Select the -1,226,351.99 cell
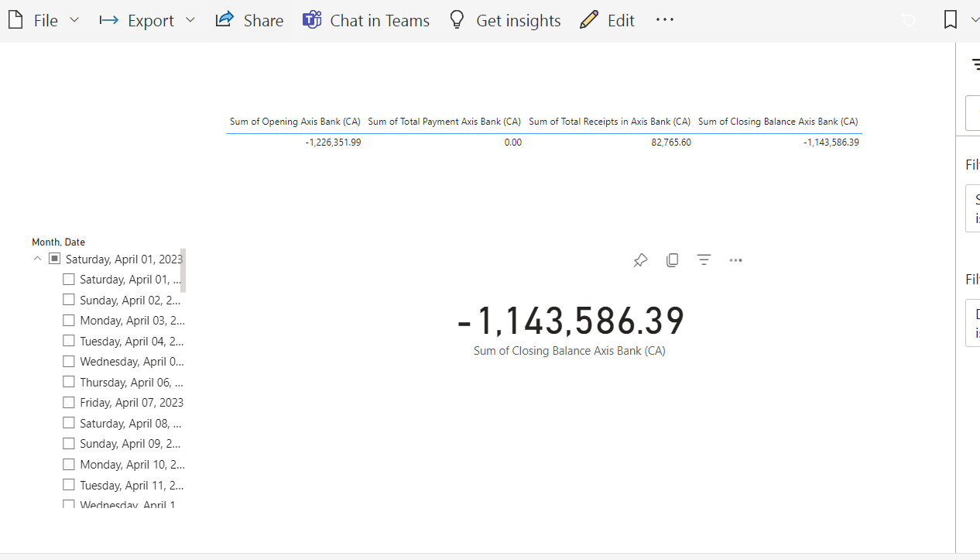 click(333, 143)
